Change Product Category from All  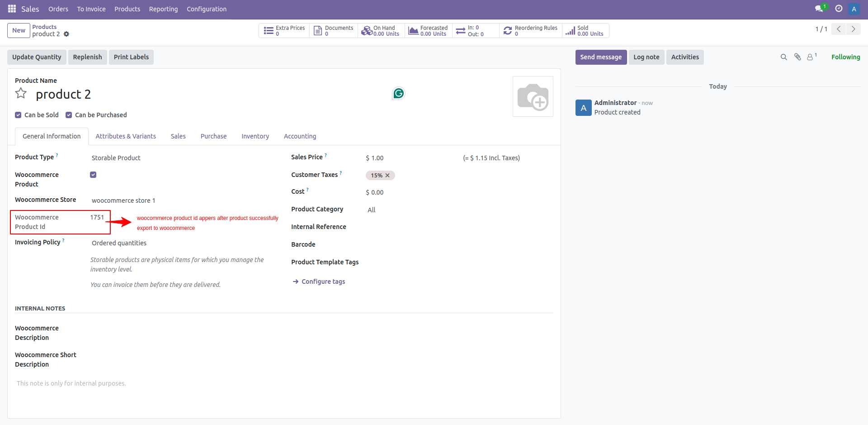(372, 210)
